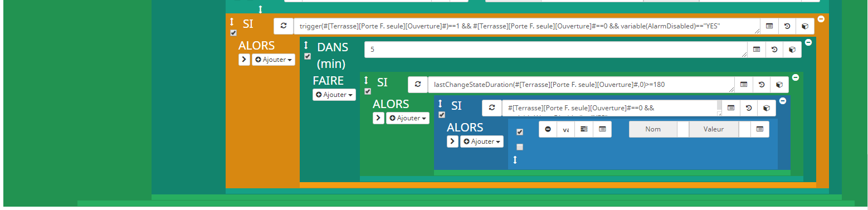This screenshot has width=868, height=210.
Task: Expand the chevron beside the blue ALORS
Action: coord(452,141)
